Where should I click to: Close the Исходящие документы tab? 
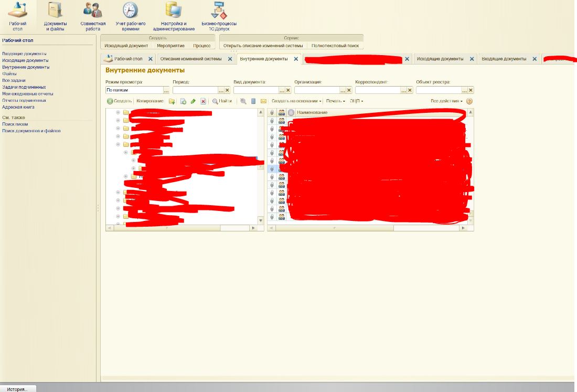pyautogui.click(x=472, y=59)
